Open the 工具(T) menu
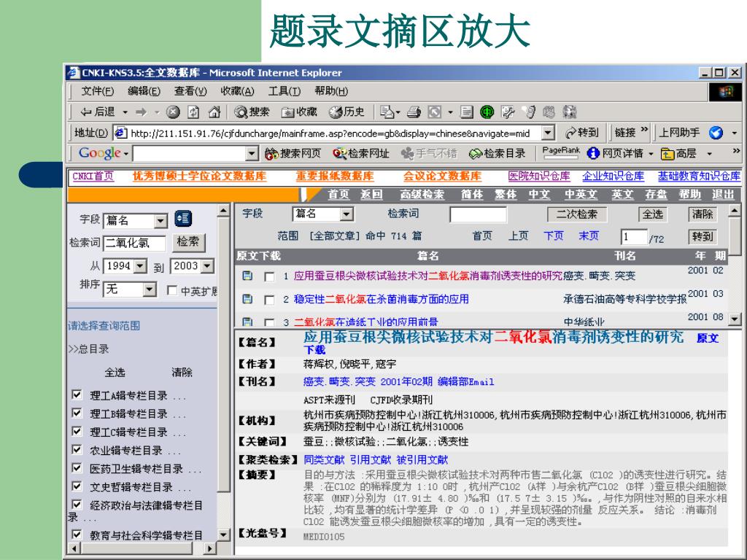Viewport: 747px width, 560px height. click(284, 91)
